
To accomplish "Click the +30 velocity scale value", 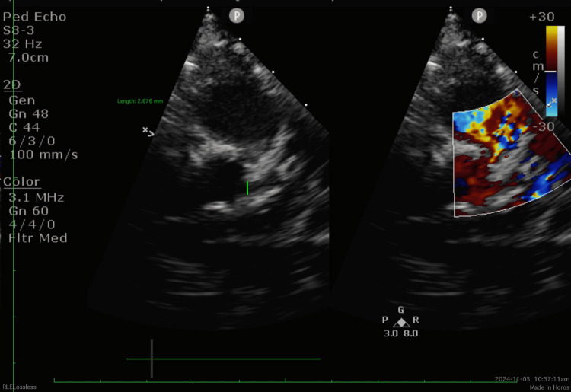I will [x=541, y=17].
